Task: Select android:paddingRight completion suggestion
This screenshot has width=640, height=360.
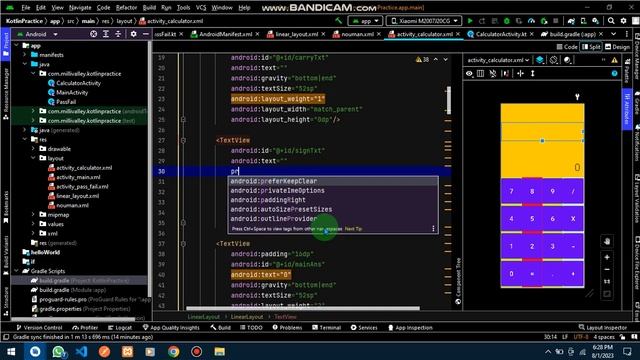Action: point(333,200)
